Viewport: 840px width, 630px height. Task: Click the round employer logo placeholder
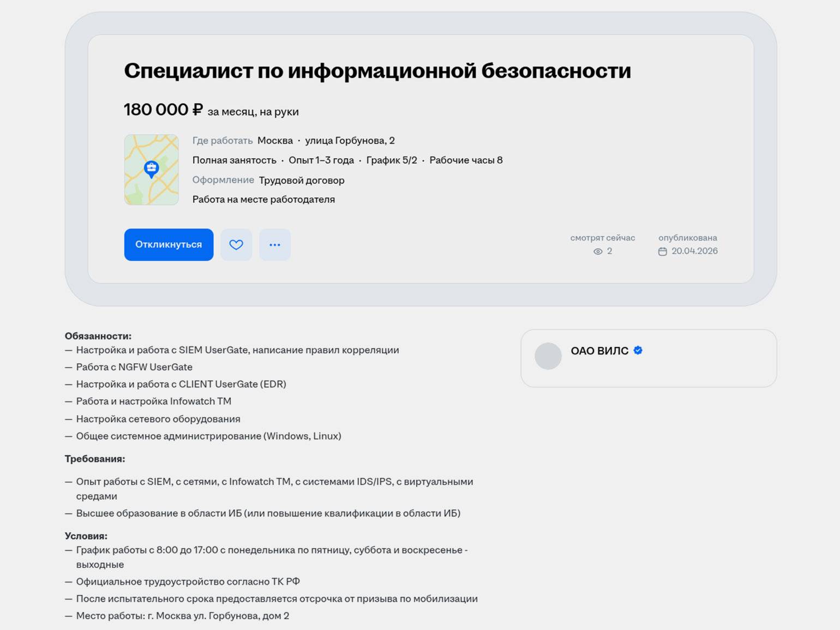(548, 356)
